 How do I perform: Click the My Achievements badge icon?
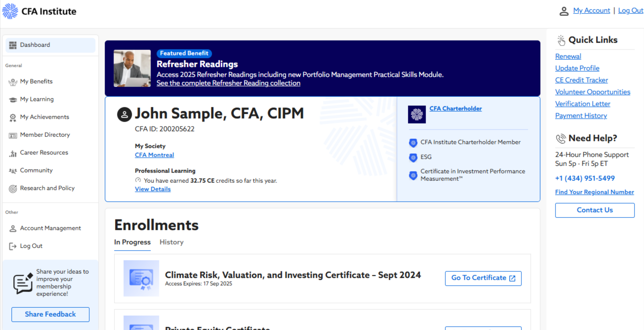coord(13,117)
